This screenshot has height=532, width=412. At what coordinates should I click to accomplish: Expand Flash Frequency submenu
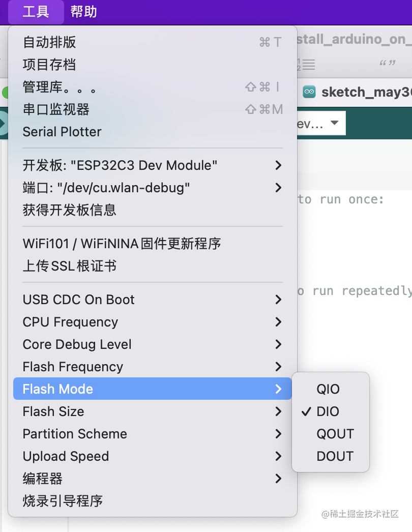pos(153,367)
